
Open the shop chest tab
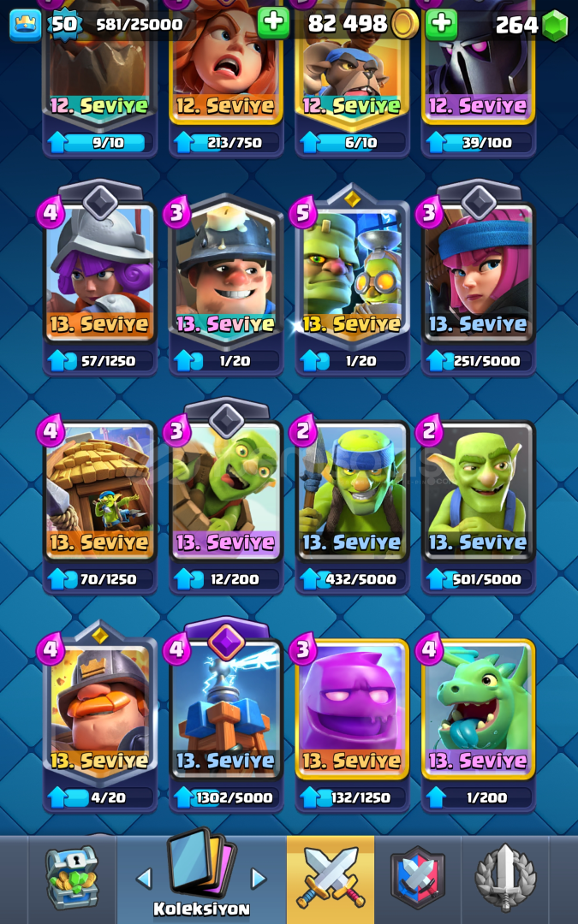pos(72,878)
